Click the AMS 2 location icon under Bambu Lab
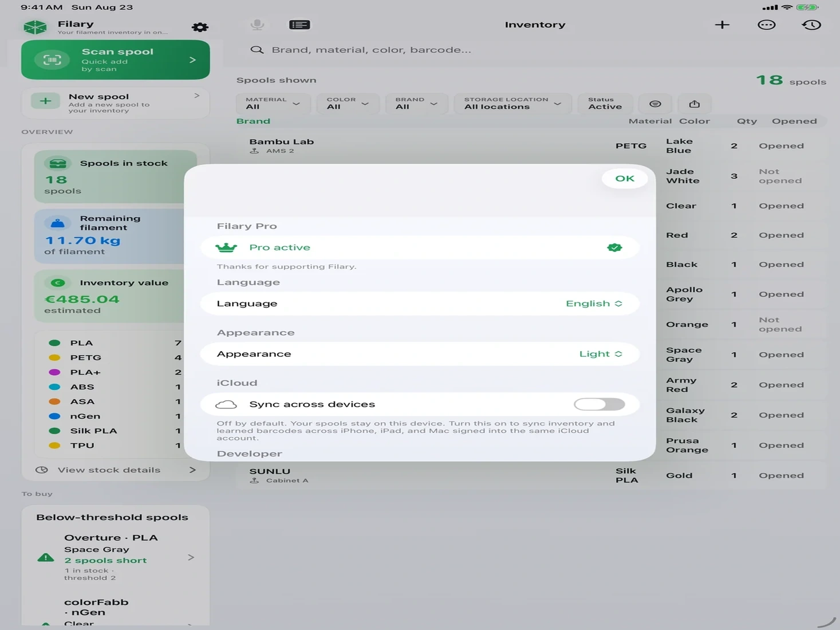The height and width of the screenshot is (630, 840). click(x=254, y=151)
